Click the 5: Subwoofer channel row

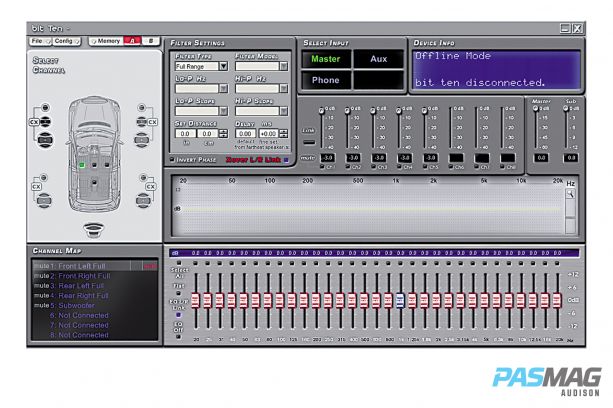tap(95, 305)
